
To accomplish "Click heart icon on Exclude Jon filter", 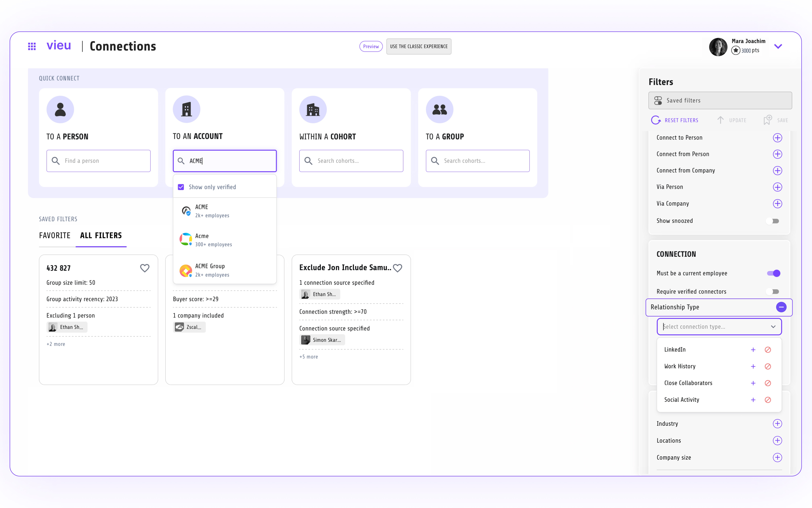I will pos(397,268).
